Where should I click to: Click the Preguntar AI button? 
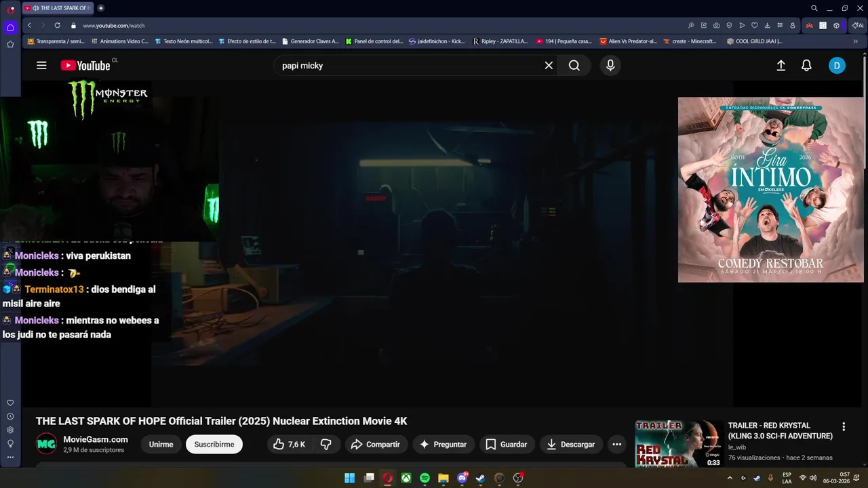(x=443, y=445)
